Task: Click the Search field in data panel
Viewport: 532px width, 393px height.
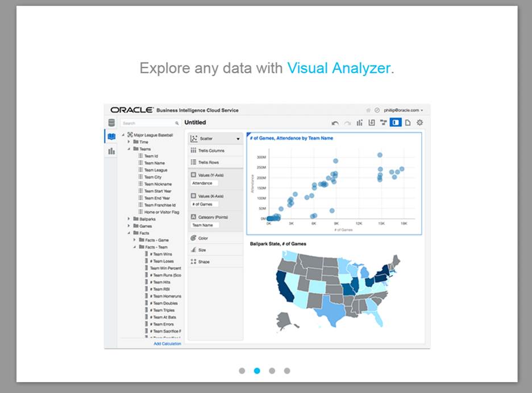Action: coord(148,123)
